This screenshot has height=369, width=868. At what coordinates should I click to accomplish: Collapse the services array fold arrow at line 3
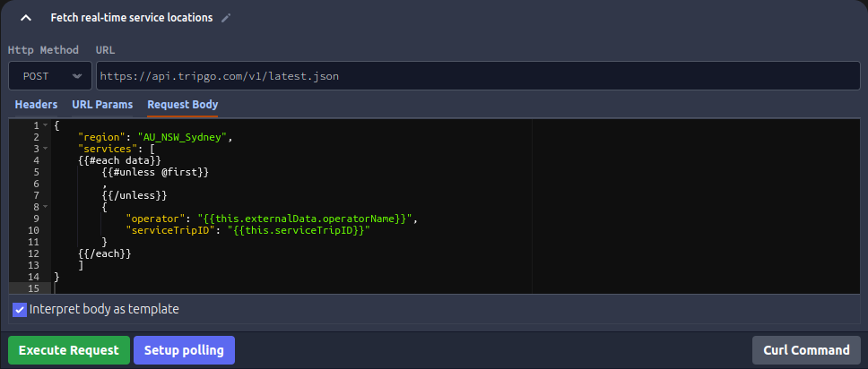coord(45,149)
